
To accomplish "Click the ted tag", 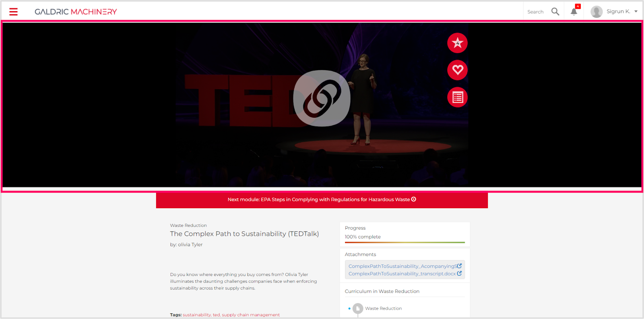I will [216, 315].
